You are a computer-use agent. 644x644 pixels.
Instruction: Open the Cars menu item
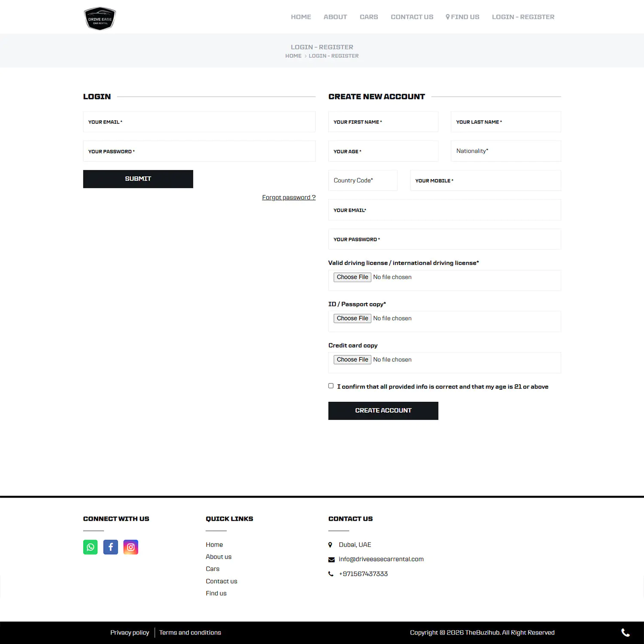(x=368, y=17)
